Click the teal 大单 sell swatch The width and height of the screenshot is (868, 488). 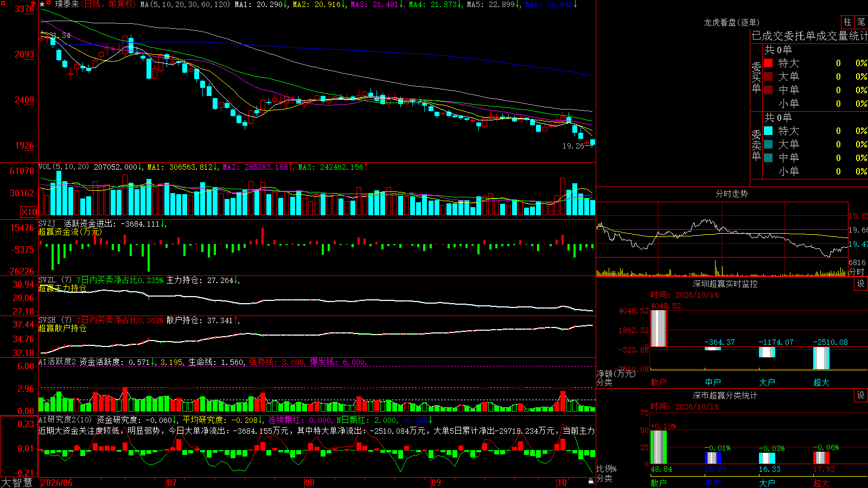point(768,144)
